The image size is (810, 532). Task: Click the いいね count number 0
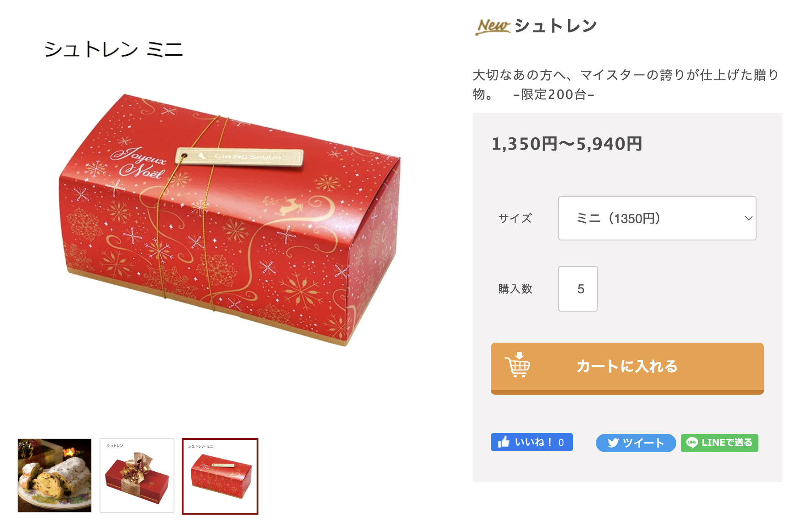(x=561, y=442)
